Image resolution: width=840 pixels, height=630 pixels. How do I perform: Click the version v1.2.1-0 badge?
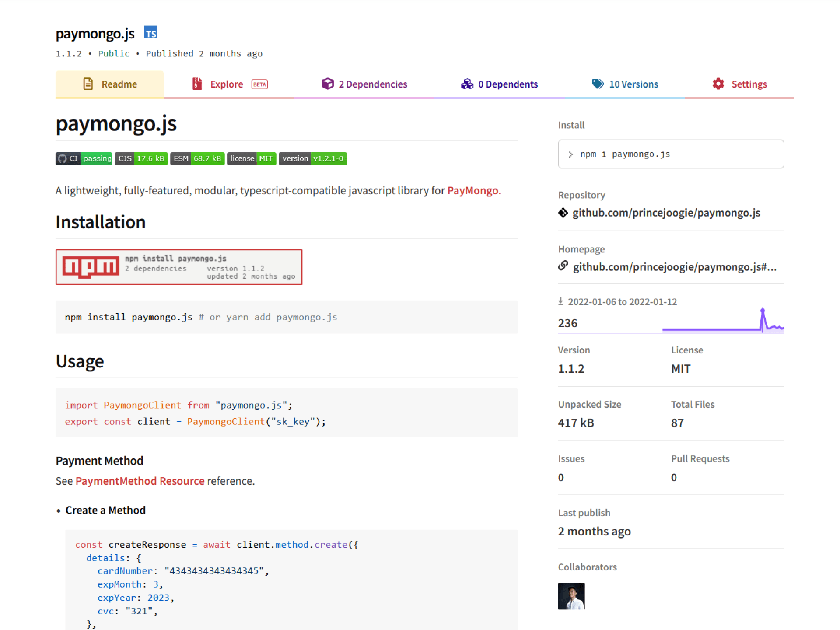tap(313, 158)
